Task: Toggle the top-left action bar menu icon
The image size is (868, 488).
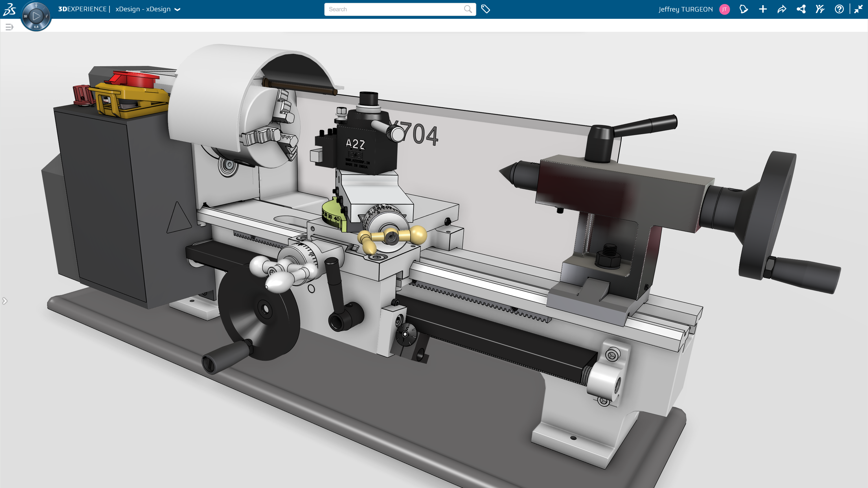Action: [x=9, y=27]
